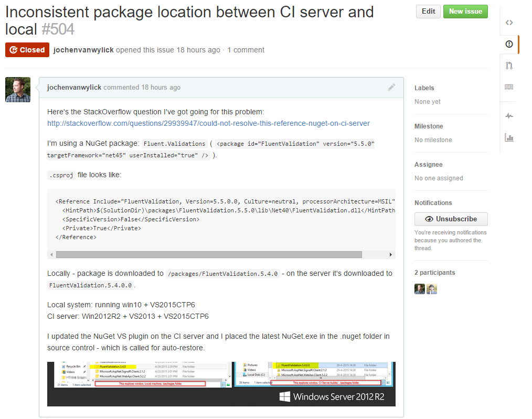Click the horizontal scrollbar thumb in code block

point(209,254)
